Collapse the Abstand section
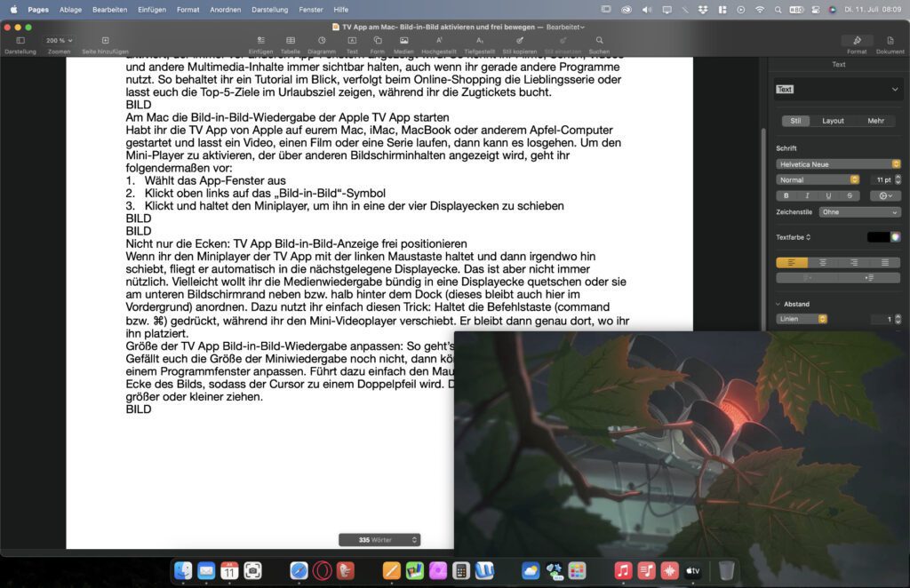The width and height of the screenshot is (910, 588). pyautogui.click(x=778, y=304)
